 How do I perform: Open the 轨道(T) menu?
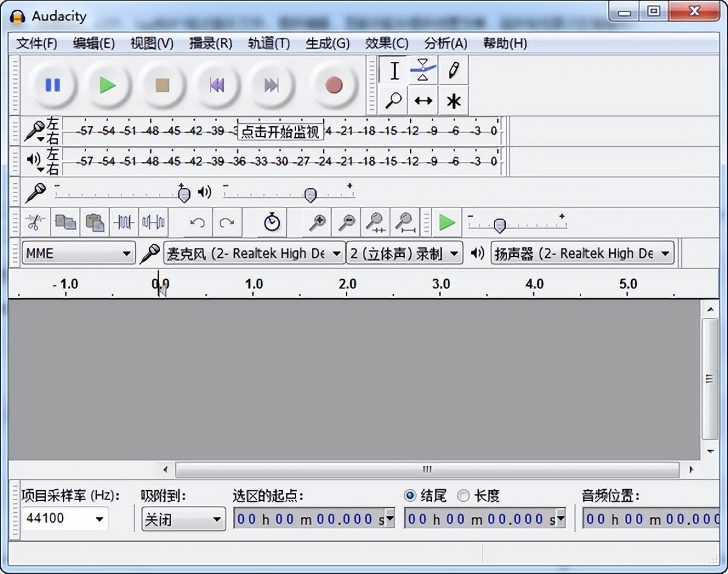268,43
